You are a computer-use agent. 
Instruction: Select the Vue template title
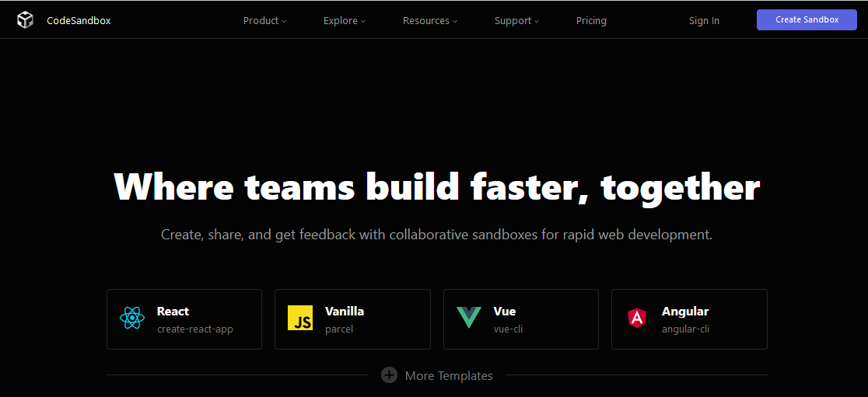point(504,312)
